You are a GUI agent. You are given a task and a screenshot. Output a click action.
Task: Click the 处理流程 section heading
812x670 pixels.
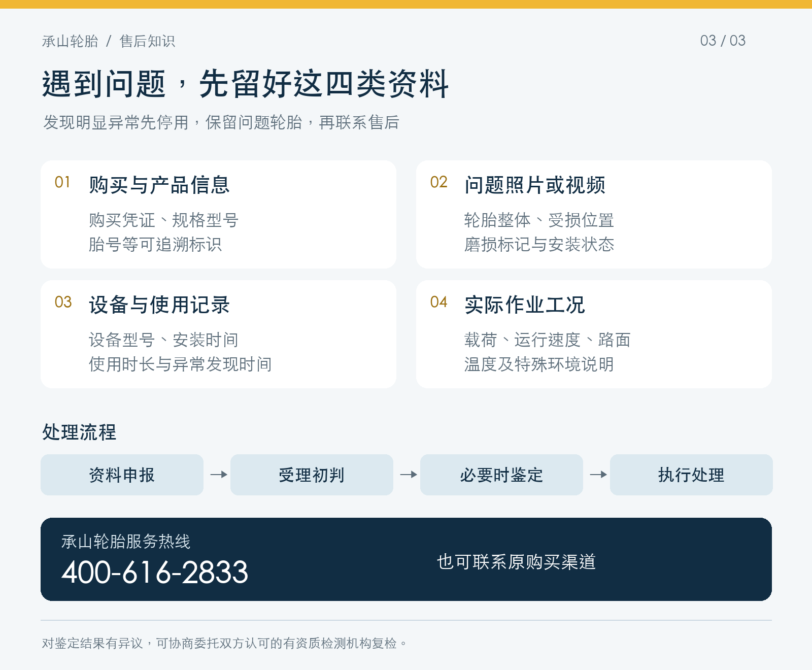coord(79,432)
